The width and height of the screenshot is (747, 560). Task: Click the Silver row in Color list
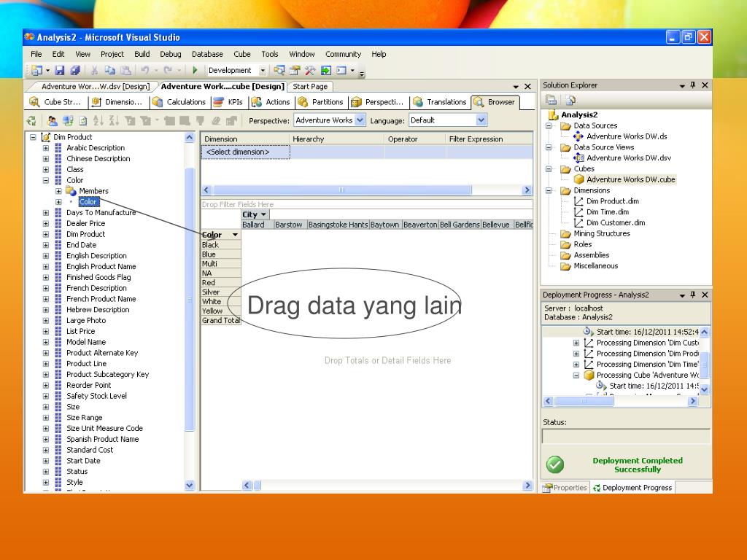pos(221,292)
